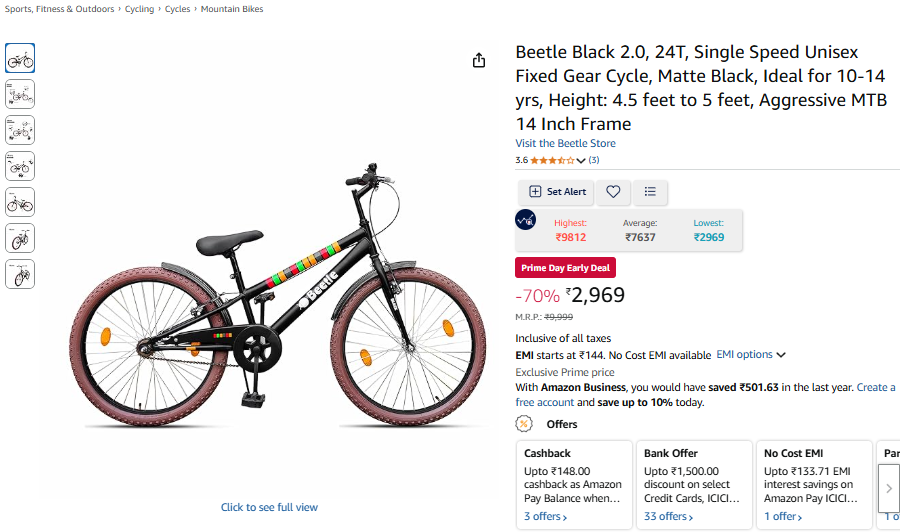Visit the Beetle Store link
The height and width of the screenshot is (532, 916).
[x=565, y=143]
